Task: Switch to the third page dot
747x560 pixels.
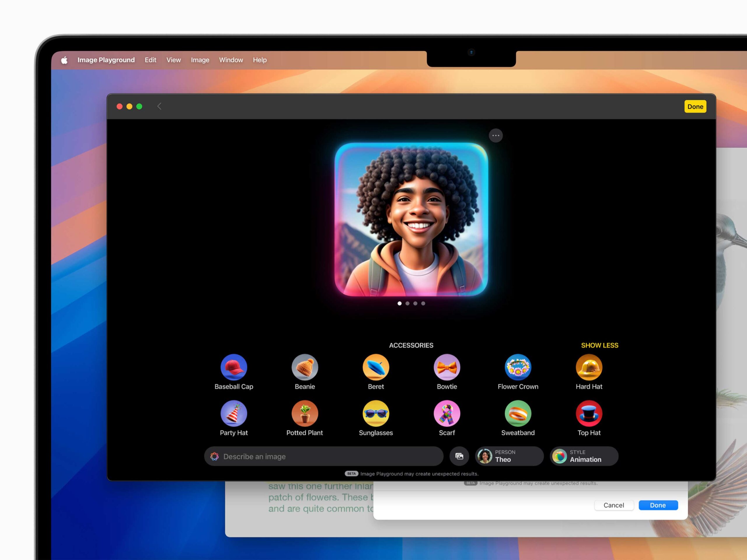Action: coord(415,303)
